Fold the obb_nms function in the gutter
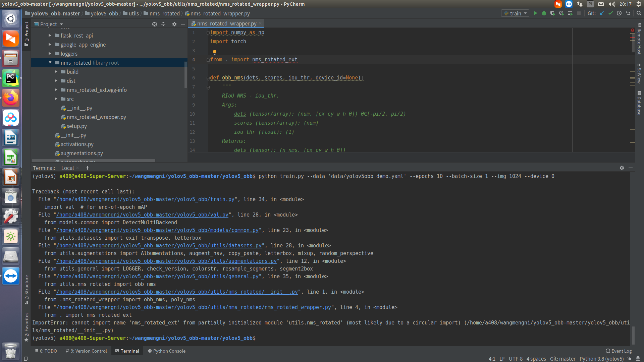This screenshot has width=644, height=362. (x=208, y=78)
